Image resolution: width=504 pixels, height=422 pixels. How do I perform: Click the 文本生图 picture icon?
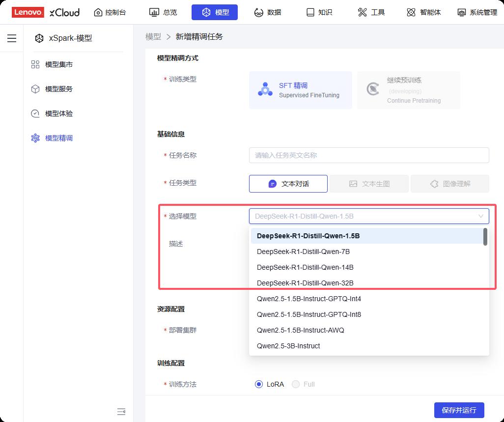(x=353, y=184)
